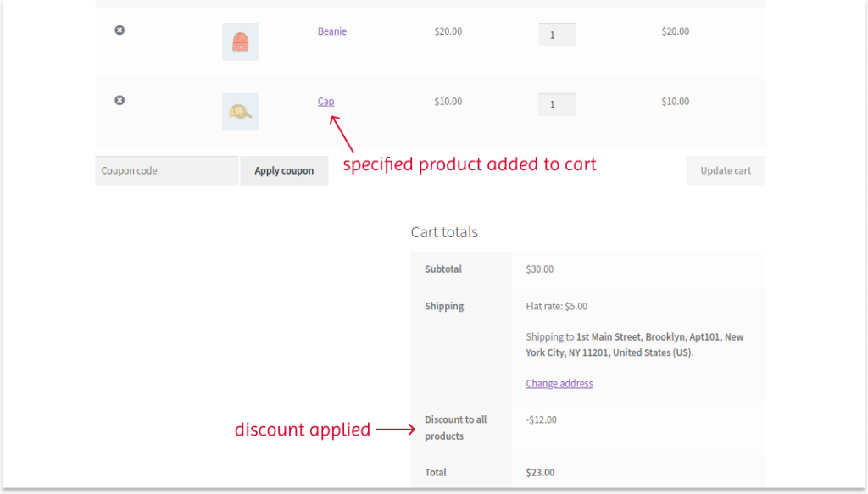
Task: Click the Beanie quantity stepper box
Action: [x=557, y=34]
